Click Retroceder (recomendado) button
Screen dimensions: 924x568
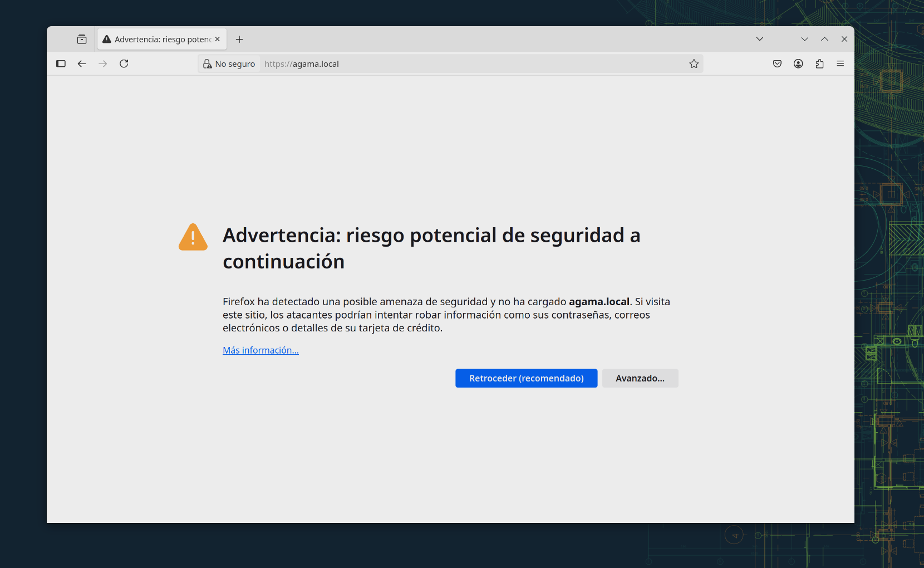[x=526, y=378]
